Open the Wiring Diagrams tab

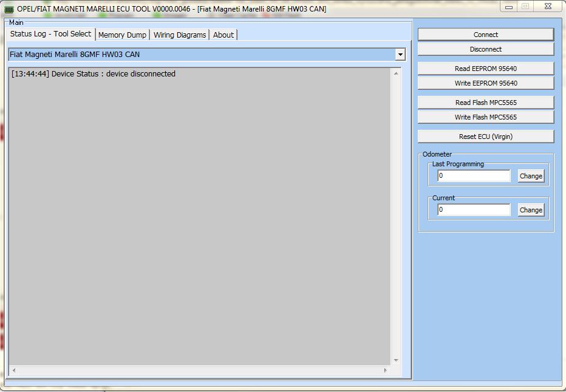click(180, 35)
